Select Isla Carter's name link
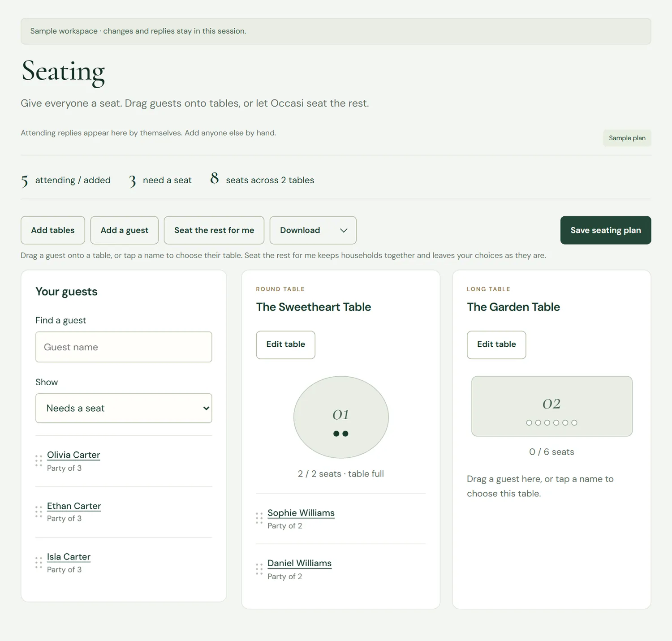This screenshot has height=641, width=672. [69, 557]
